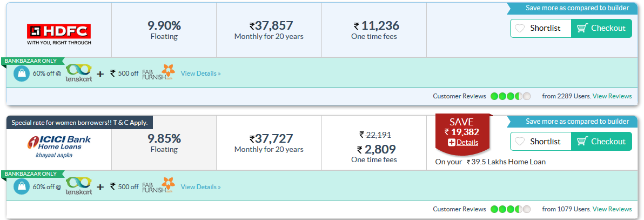Open View Details for ICICI offers
644x220 pixels.
(x=201, y=186)
